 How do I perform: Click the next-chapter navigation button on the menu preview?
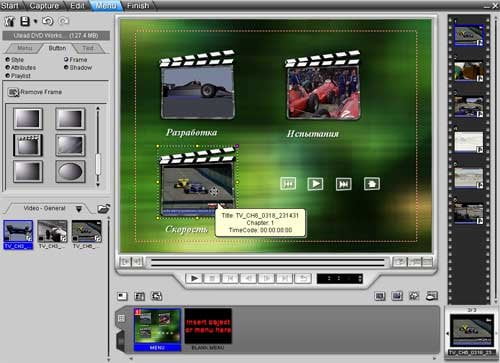point(344,184)
